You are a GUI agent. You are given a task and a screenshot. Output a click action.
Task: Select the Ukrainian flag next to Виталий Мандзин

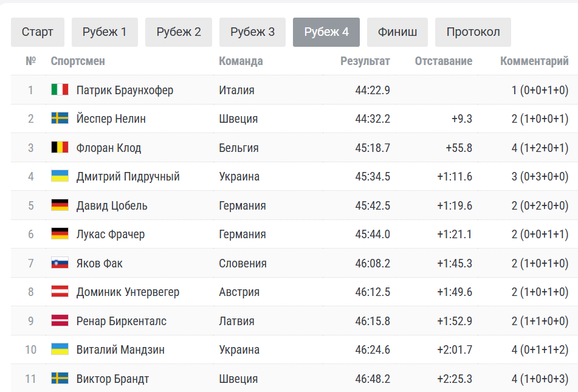coord(59,350)
